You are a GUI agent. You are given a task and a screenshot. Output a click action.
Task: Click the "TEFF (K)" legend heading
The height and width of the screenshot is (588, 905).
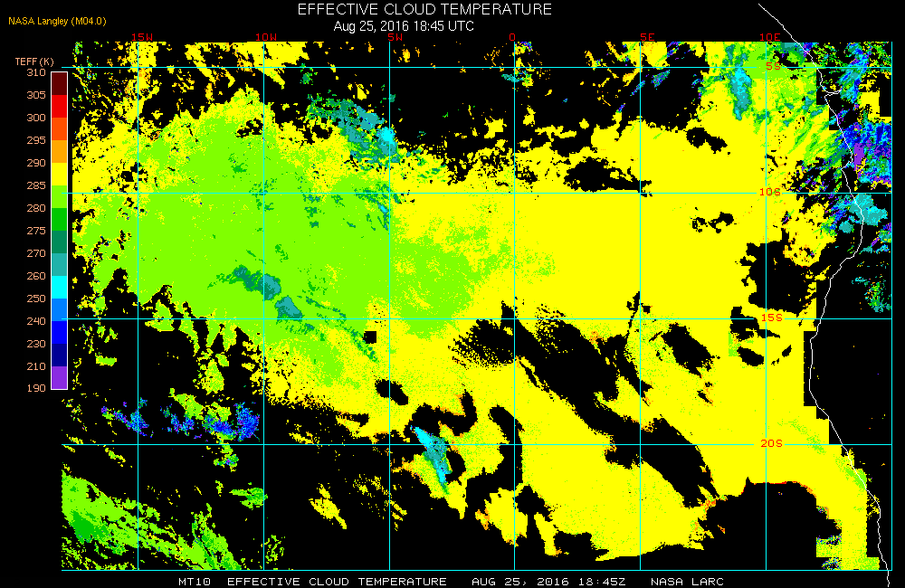(34, 62)
